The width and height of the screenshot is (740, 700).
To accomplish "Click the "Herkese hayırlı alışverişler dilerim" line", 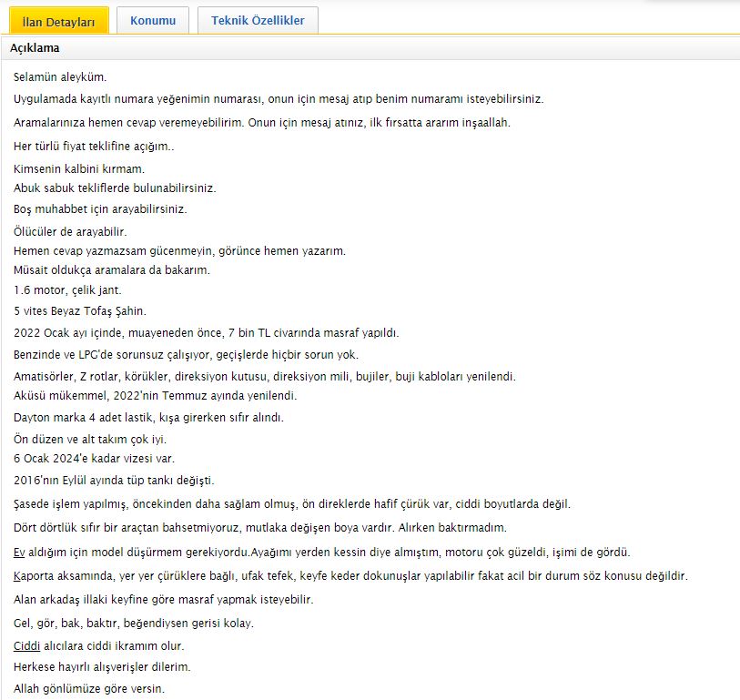I will tap(102, 667).
